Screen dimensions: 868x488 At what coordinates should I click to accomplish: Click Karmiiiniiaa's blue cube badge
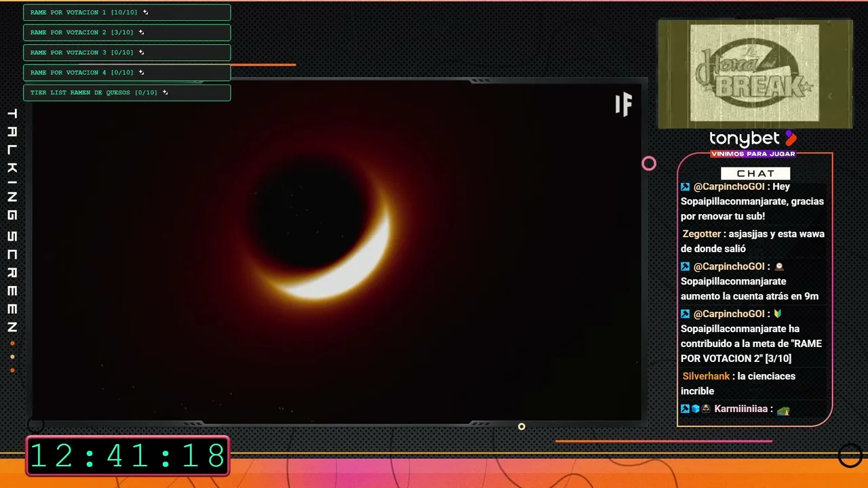coord(695,409)
